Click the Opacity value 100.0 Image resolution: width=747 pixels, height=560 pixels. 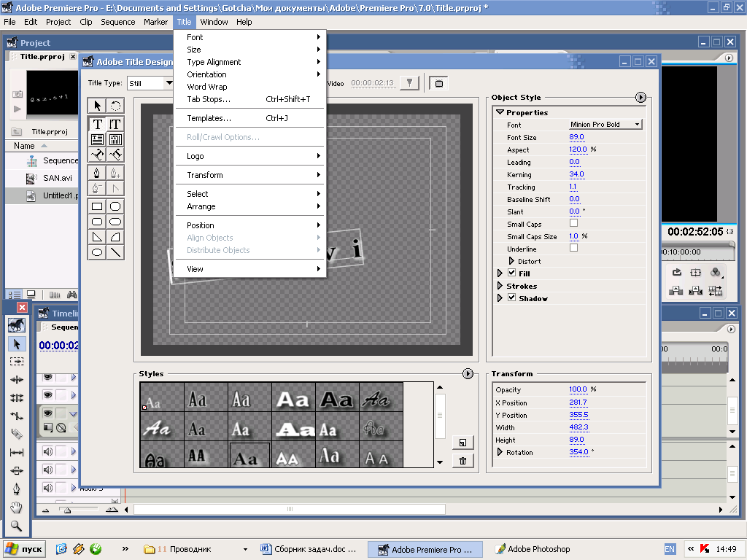click(578, 389)
